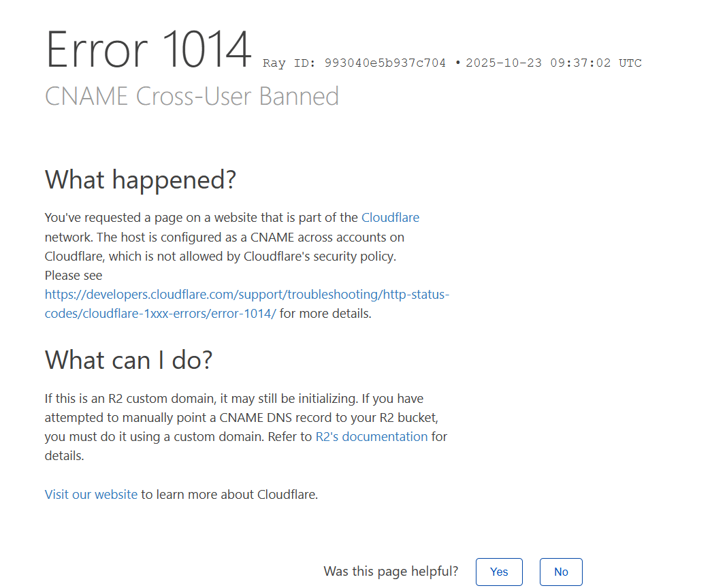Open the Cloudflare link in the first paragraph
Screen dimensions: 712x588
coord(390,218)
